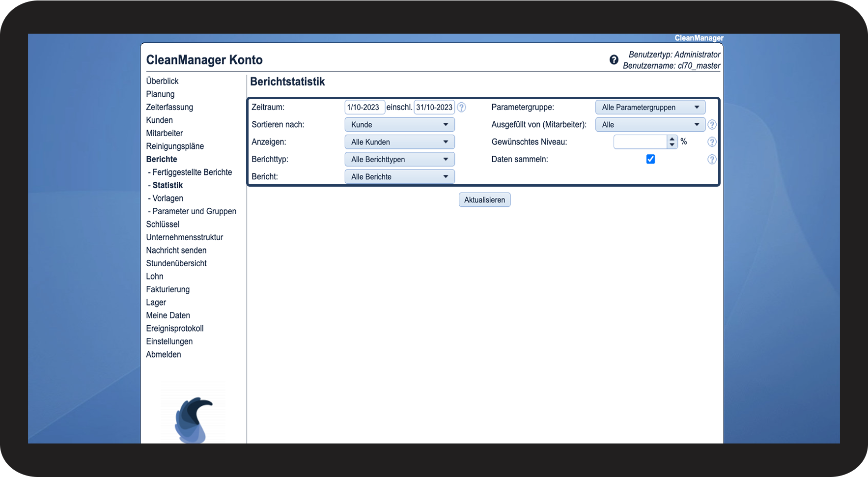Screen dimensions: 868x477
Task: Click the Gewünschtes Niveau stepper arrows
Action: [x=672, y=142]
